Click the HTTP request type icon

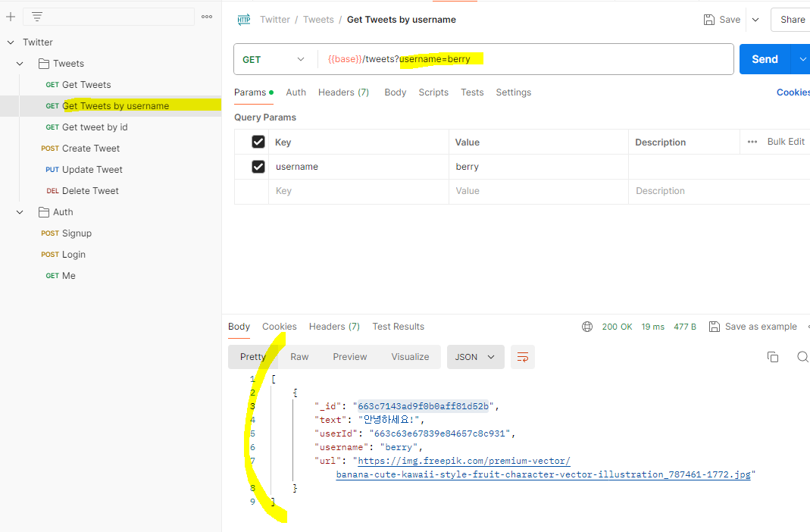click(244, 20)
